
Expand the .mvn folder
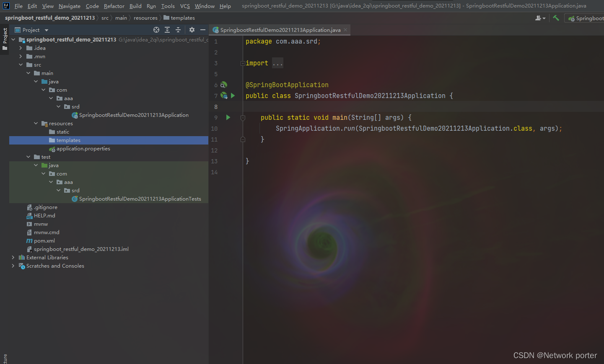coord(21,56)
